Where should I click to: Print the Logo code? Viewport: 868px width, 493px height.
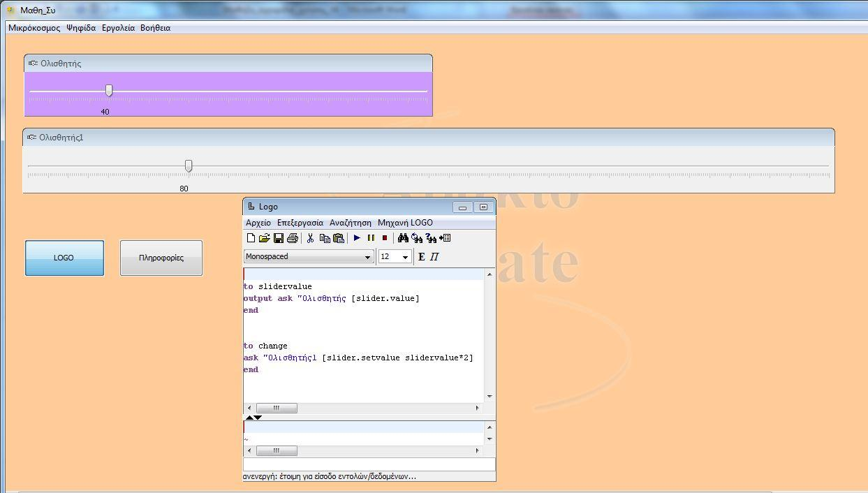(x=292, y=238)
